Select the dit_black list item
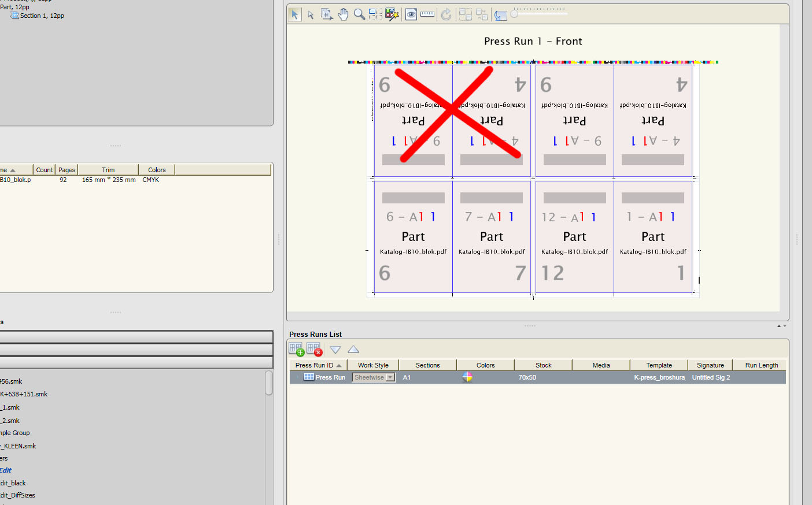The image size is (812, 505). click(13, 483)
